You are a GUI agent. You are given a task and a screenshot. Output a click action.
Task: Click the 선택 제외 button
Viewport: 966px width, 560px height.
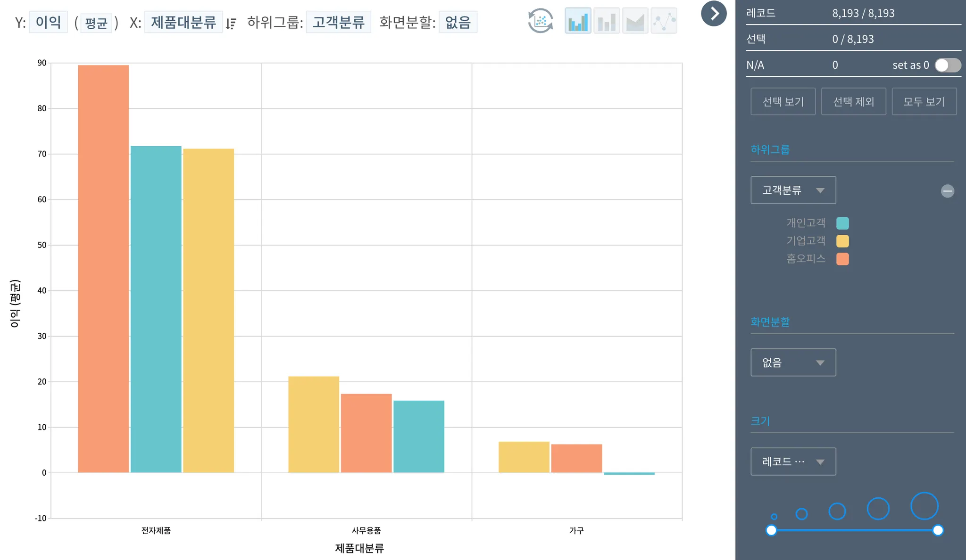pos(853,101)
